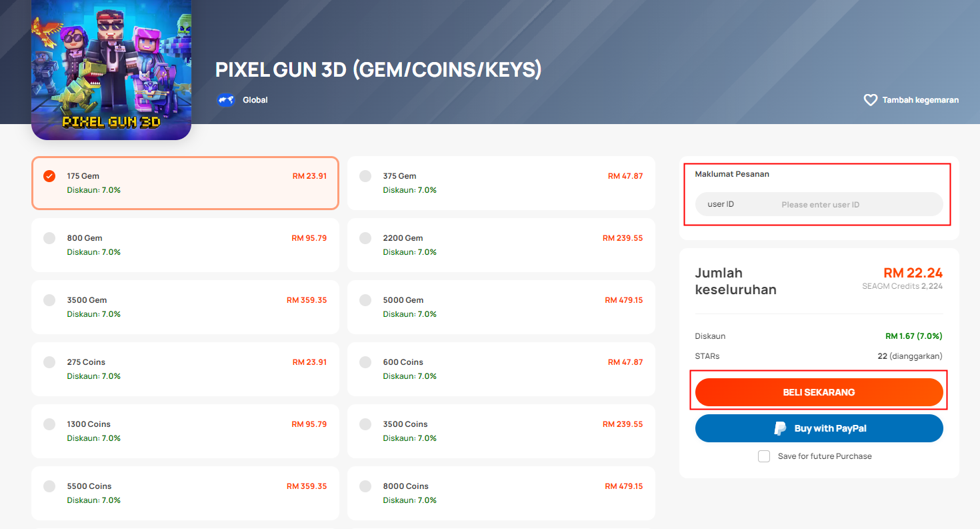Image resolution: width=980 pixels, height=529 pixels.
Task: Click the Maklumat Pesanan heading
Action: pyautogui.click(x=732, y=174)
